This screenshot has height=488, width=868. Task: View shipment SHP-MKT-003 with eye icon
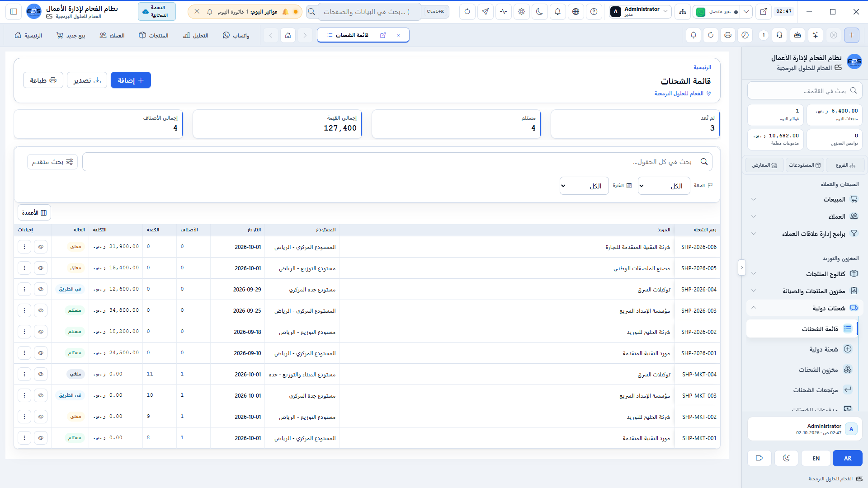41,395
